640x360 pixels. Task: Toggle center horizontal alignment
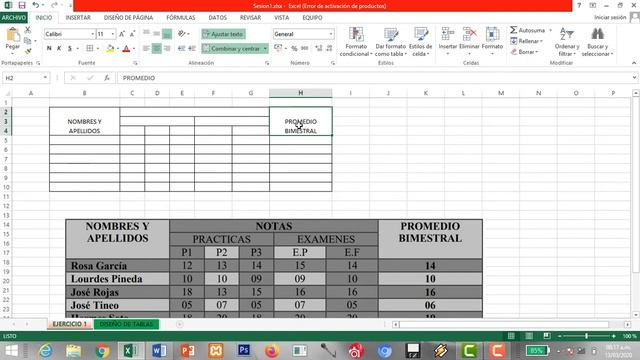[x=156, y=49]
